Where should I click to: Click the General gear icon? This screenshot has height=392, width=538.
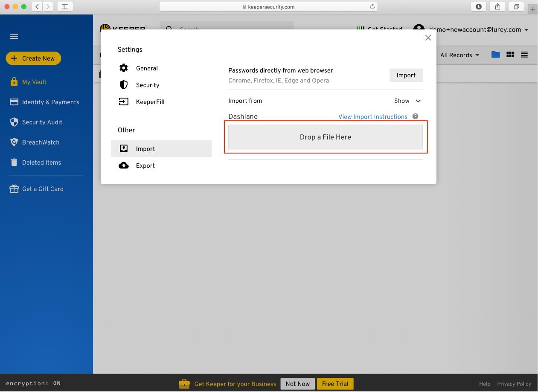click(124, 68)
